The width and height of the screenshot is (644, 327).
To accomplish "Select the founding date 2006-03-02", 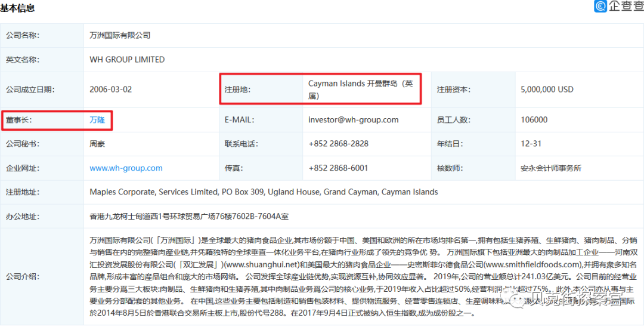I will [110, 90].
